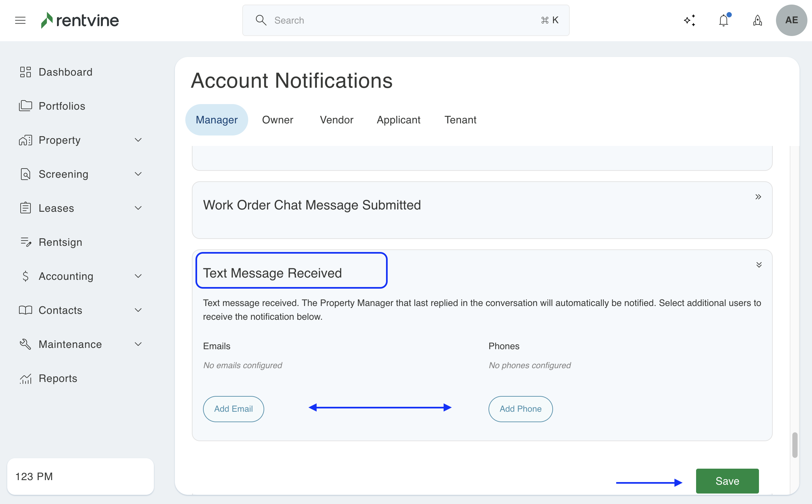The height and width of the screenshot is (504, 812).
Task: Open the hamburger menu icon
Action: tap(20, 20)
